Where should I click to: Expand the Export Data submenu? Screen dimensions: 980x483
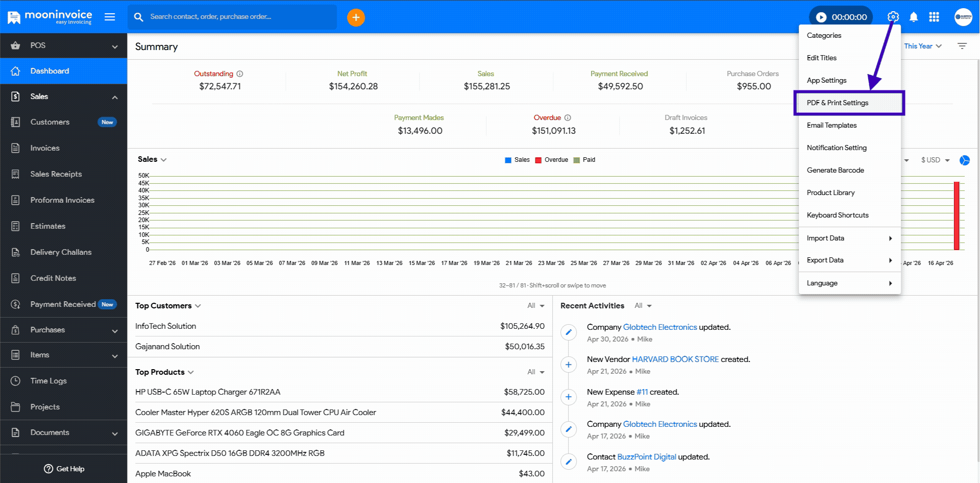[849, 260]
